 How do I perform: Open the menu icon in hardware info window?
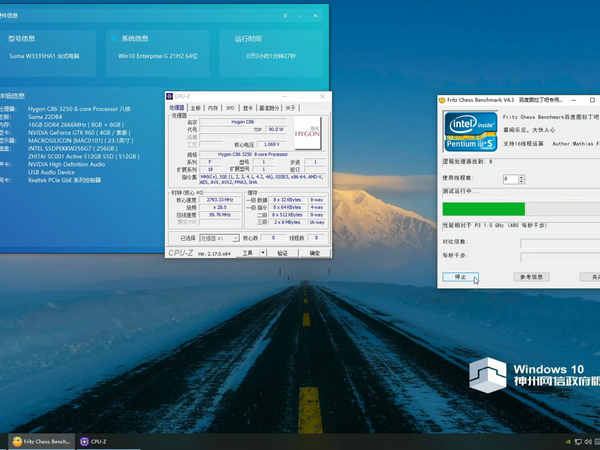285,16
